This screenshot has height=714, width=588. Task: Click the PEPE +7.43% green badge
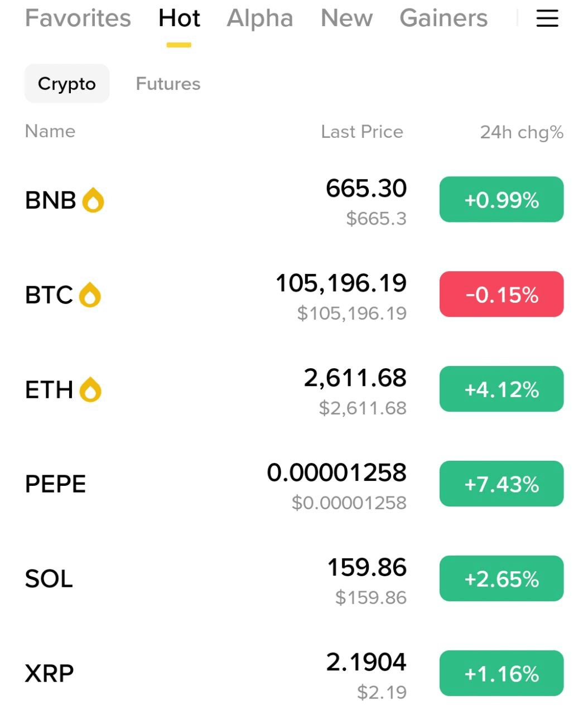[x=502, y=484]
